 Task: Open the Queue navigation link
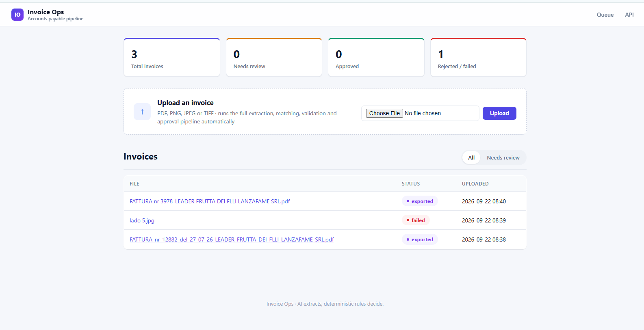(605, 15)
